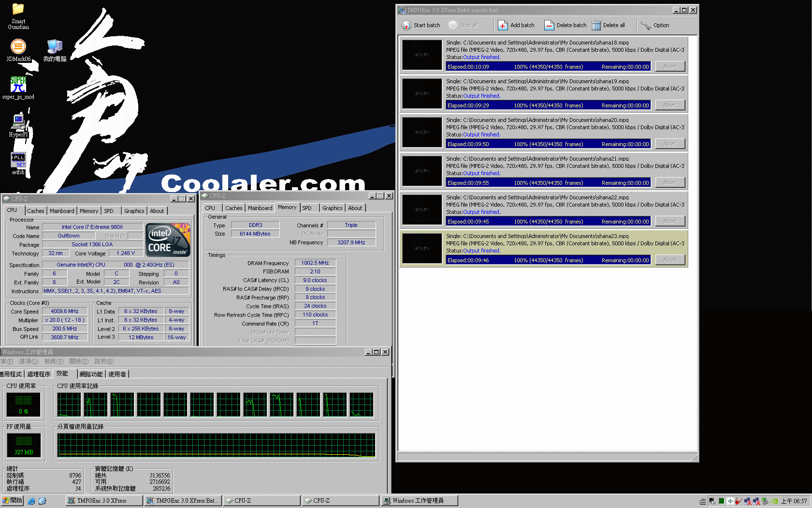This screenshot has width=812, height=508.
Task: Open the 選項(O) menu in Task Manager
Action: click(x=29, y=361)
